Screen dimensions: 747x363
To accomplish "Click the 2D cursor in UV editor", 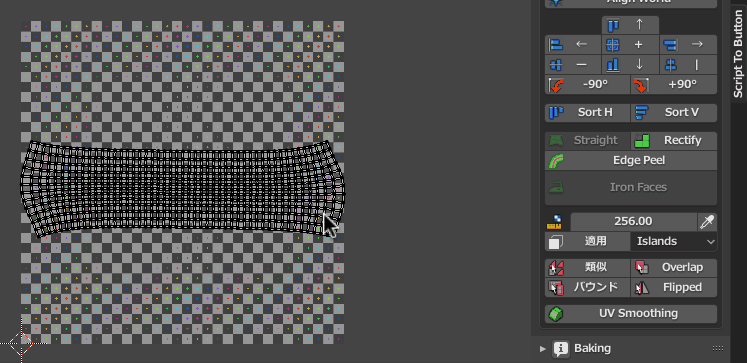I will point(21,343).
